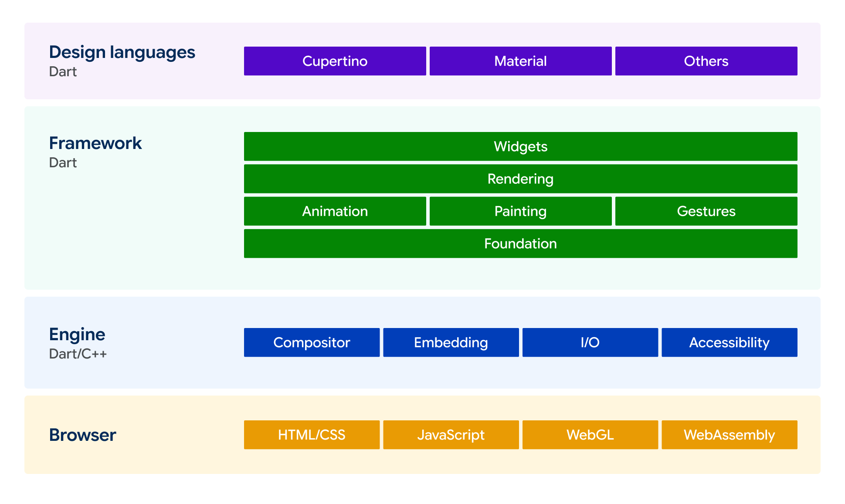The image size is (845, 504).
Task: Click the Design languages heading
Action: tap(122, 52)
